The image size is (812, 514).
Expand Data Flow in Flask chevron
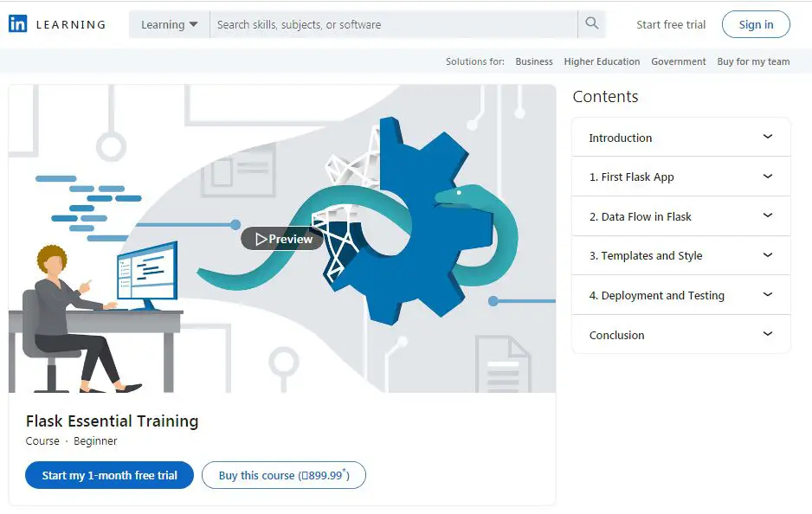[767, 216]
